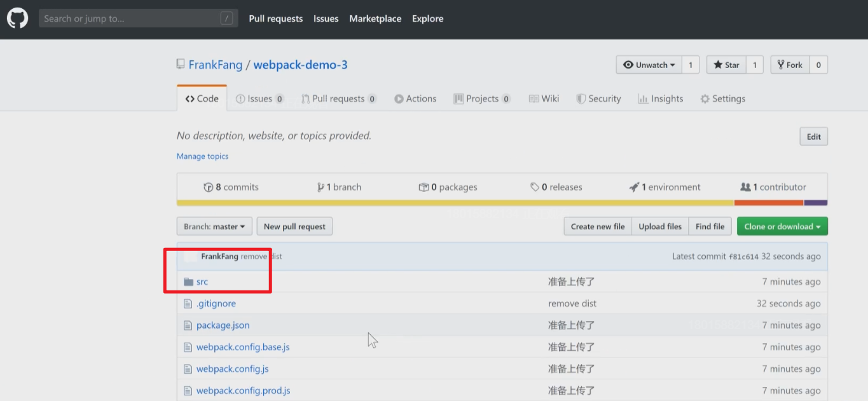Open the Wiki tab

click(x=544, y=99)
